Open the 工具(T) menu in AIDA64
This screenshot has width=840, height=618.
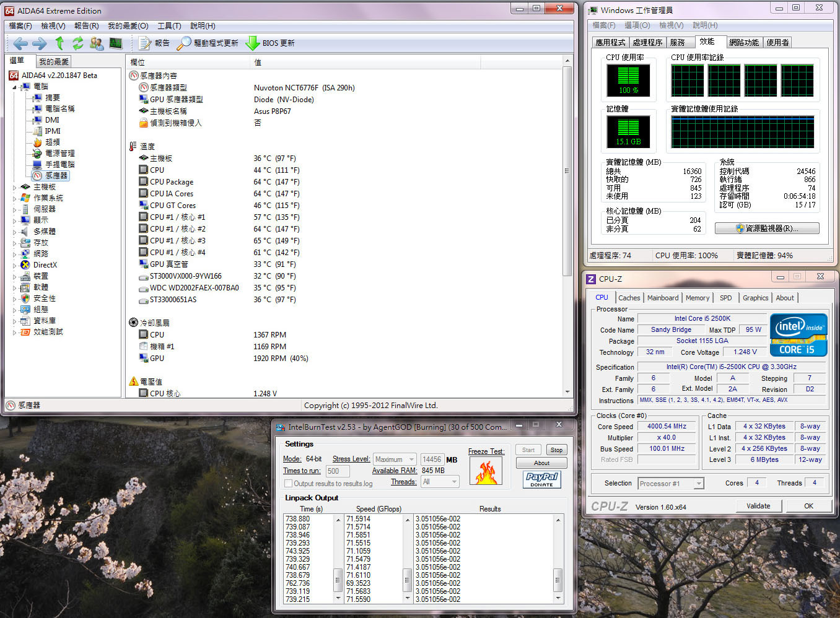click(169, 26)
